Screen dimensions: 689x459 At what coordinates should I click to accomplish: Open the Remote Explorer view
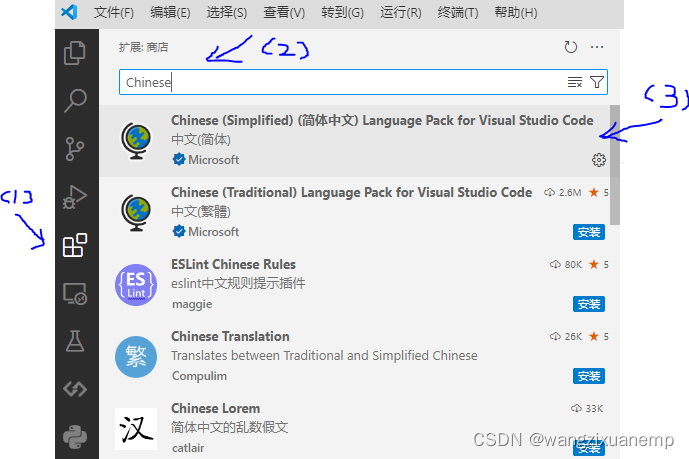(75, 293)
